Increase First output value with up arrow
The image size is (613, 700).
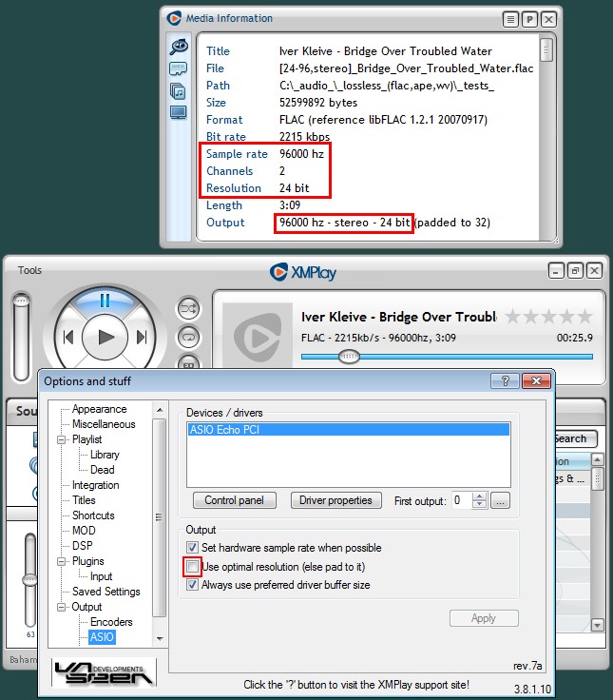click(x=480, y=496)
